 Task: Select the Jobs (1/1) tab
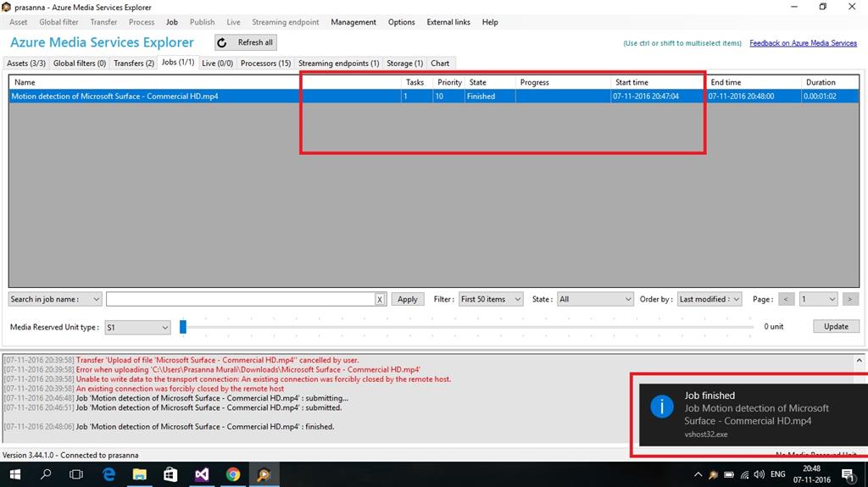pyautogui.click(x=178, y=62)
